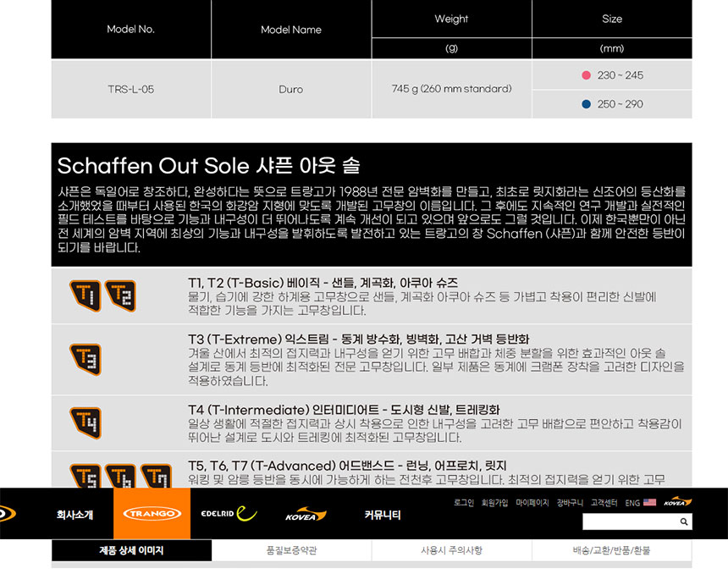The height and width of the screenshot is (585, 728).
Task: Select the 배송/교환/반품/환불 tab
Action: coord(612,550)
